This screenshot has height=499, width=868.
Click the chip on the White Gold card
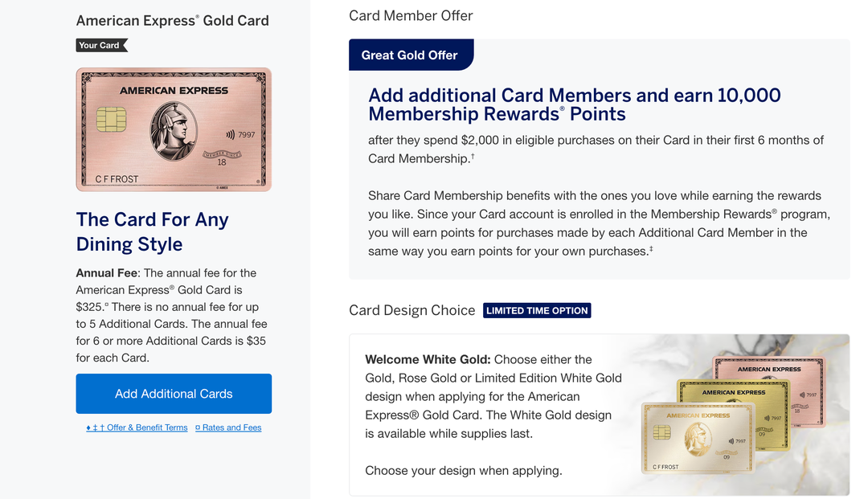coord(662,434)
